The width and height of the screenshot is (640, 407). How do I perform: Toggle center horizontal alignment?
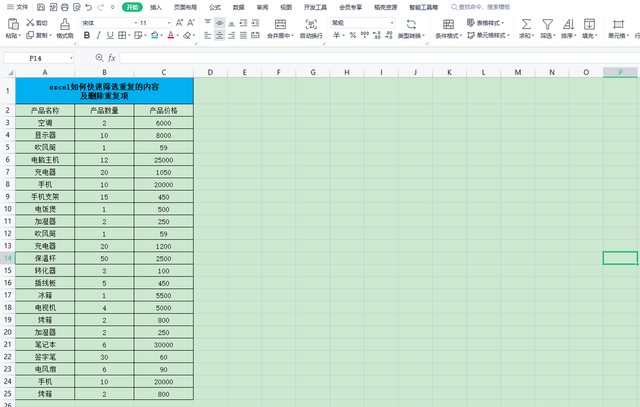(220, 36)
